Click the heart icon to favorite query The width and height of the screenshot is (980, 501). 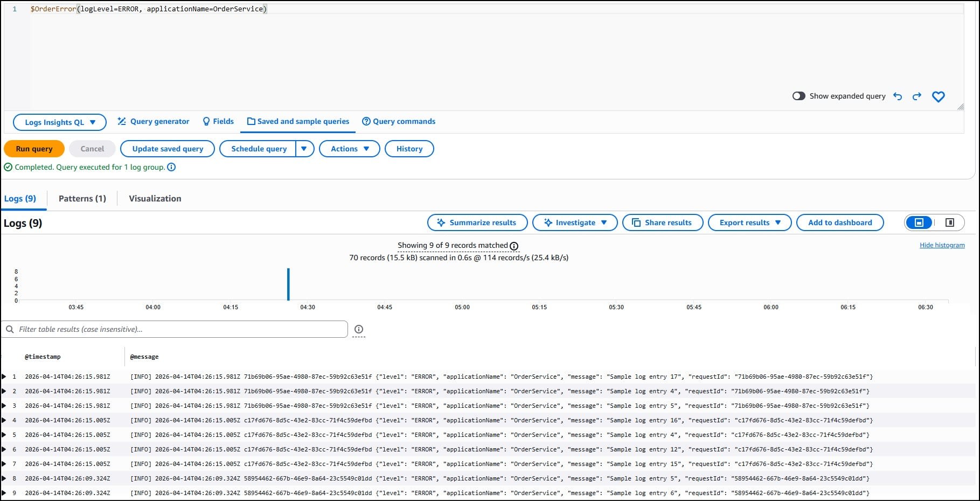point(939,97)
